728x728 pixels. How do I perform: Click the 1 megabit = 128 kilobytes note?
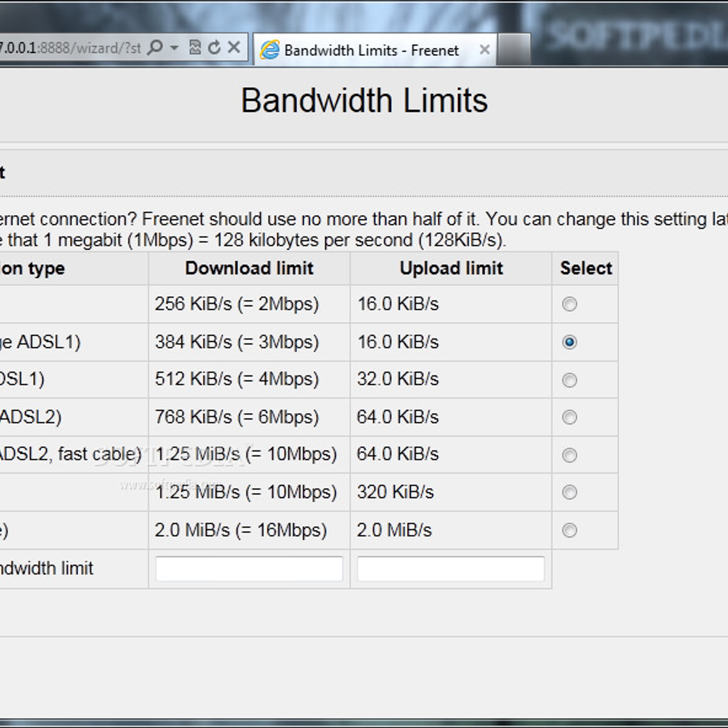pyautogui.click(x=253, y=240)
